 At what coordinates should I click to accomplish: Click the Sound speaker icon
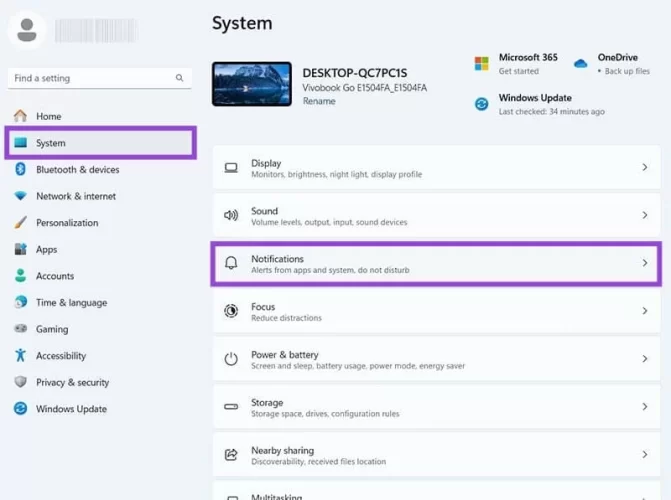point(231,216)
